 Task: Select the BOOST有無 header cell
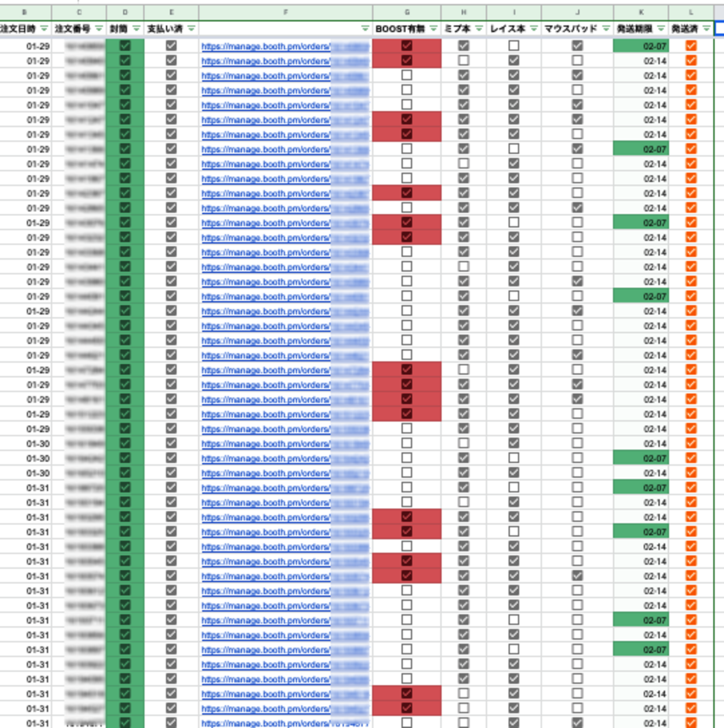pos(407,28)
